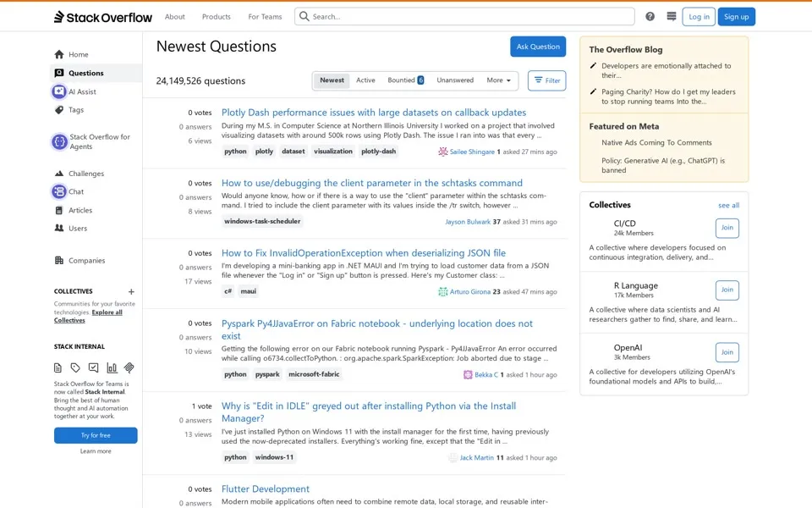This screenshot has height=508, width=812.
Task: Click the Log in button
Action: click(x=699, y=17)
